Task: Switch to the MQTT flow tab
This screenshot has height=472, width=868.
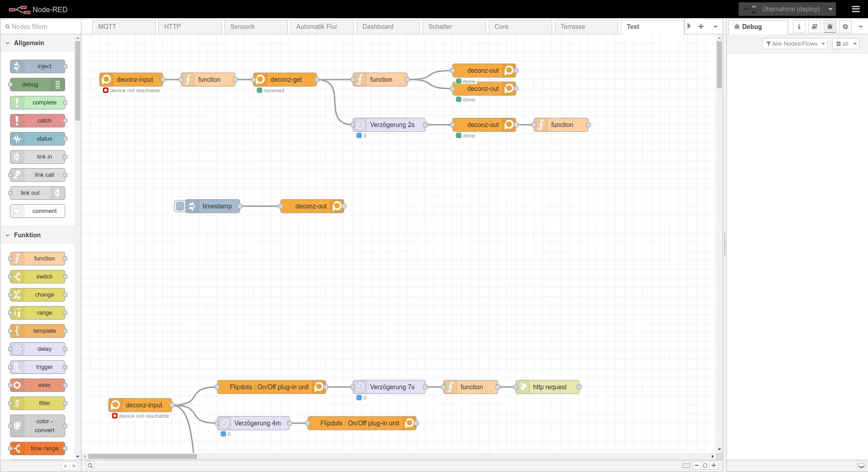Action: pos(124,27)
